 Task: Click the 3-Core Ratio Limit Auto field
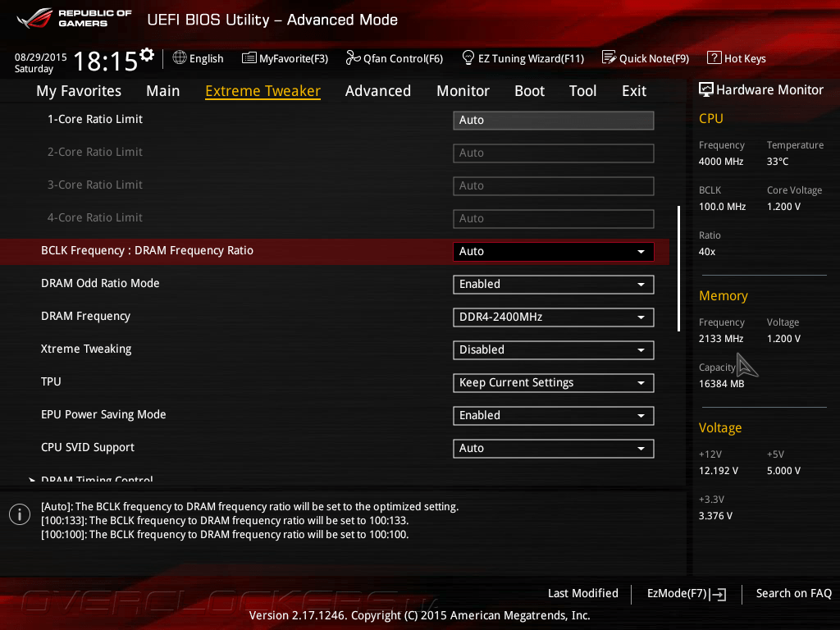[x=554, y=186]
